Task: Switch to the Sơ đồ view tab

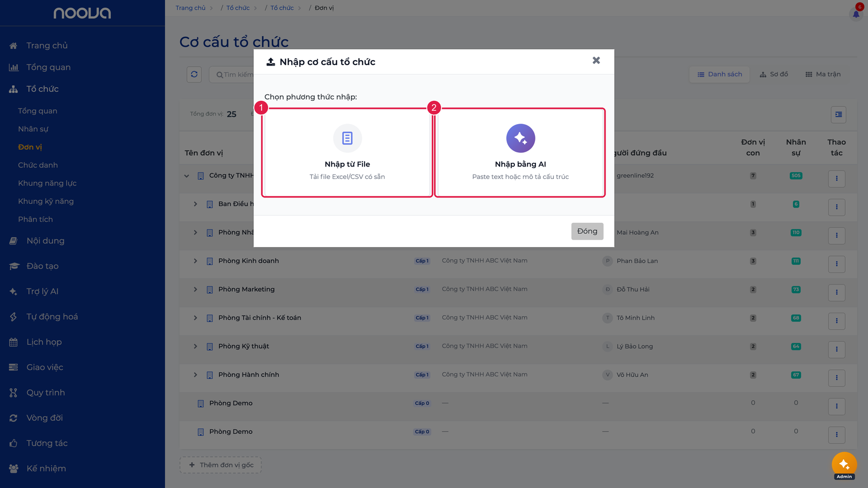Action: [x=774, y=74]
